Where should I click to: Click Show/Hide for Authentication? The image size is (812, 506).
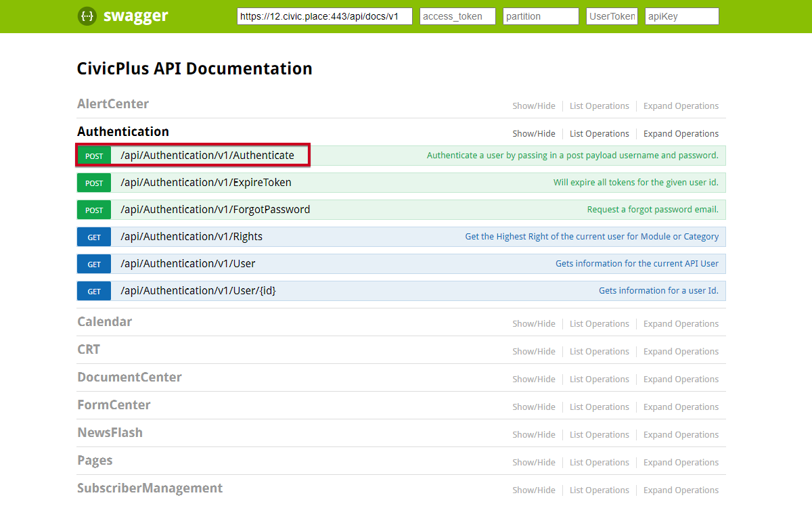pyautogui.click(x=534, y=134)
